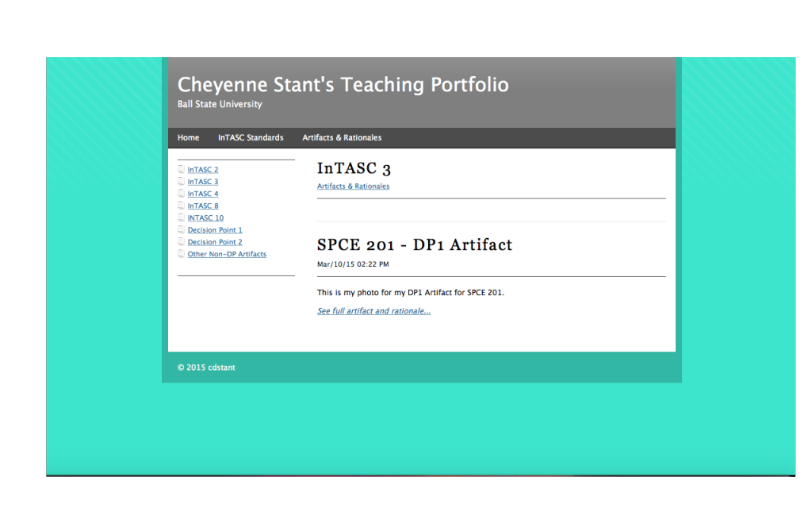Screen dimensions: 812x508
Task: Open the Decision Point 1 sidebar link
Action: pos(215,230)
